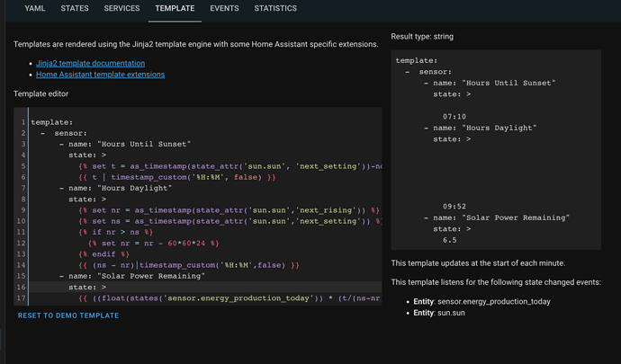
Task: Go to the EVENTS tab
Action: point(224,8)
